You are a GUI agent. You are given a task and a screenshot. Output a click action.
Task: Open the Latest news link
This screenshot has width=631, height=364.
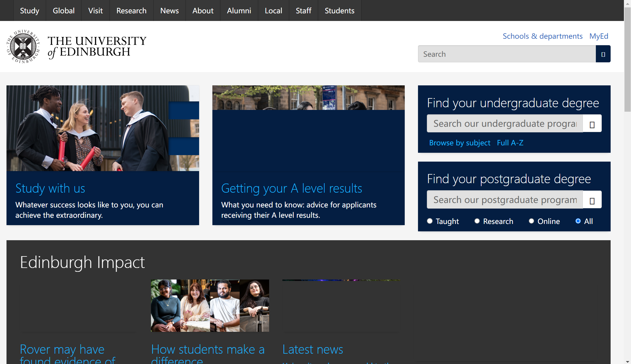tap(313, 350)
